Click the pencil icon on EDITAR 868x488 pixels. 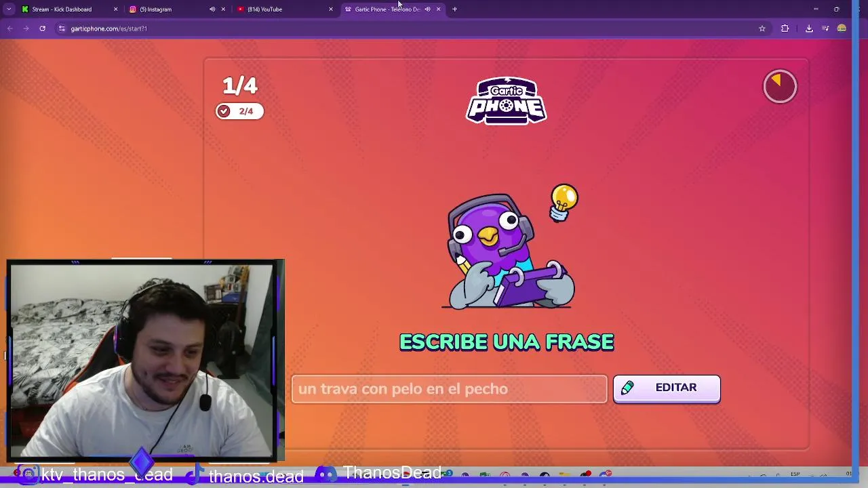(627, 388)
